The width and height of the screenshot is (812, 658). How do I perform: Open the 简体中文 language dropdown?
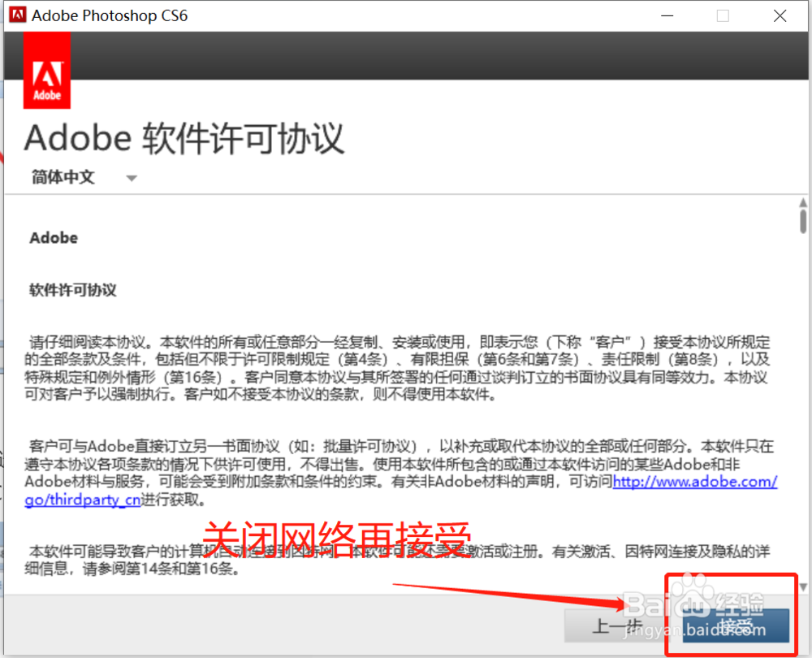pos(84,178)
